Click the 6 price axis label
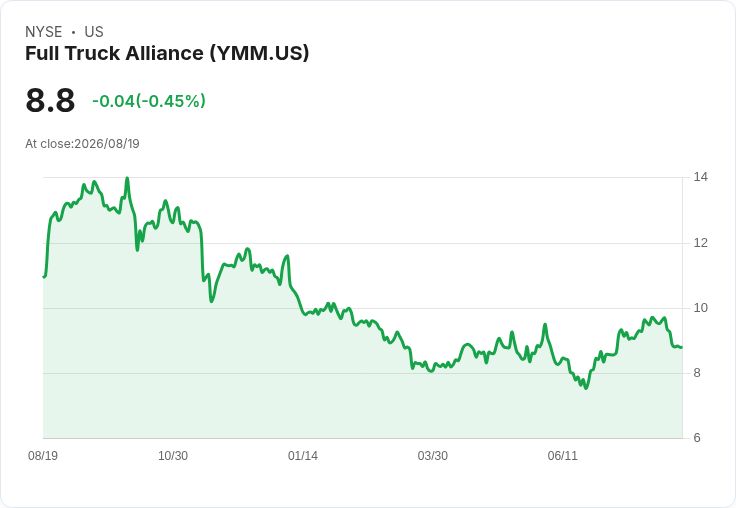The image size is (736, 508). click(x=697, y=438)
